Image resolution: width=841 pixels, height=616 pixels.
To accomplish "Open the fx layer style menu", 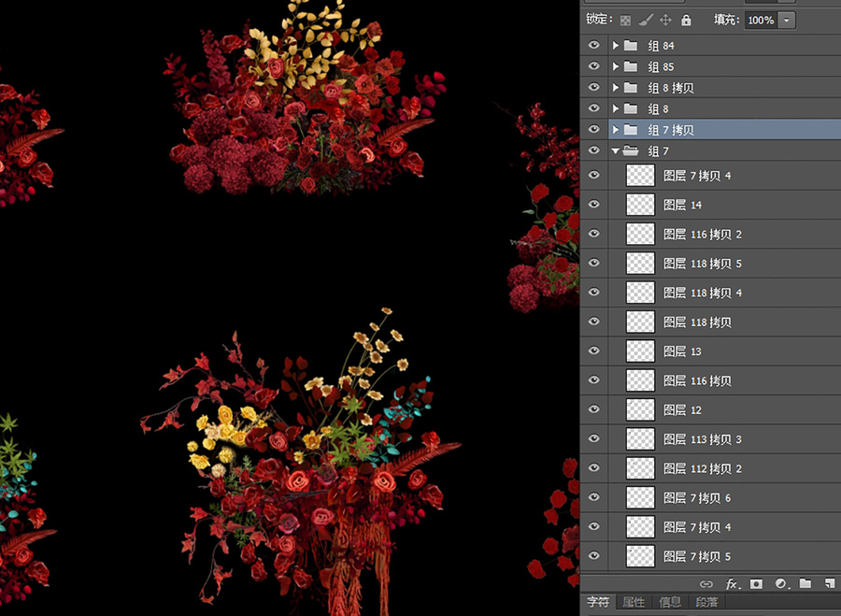I will (x=732, y=584).
